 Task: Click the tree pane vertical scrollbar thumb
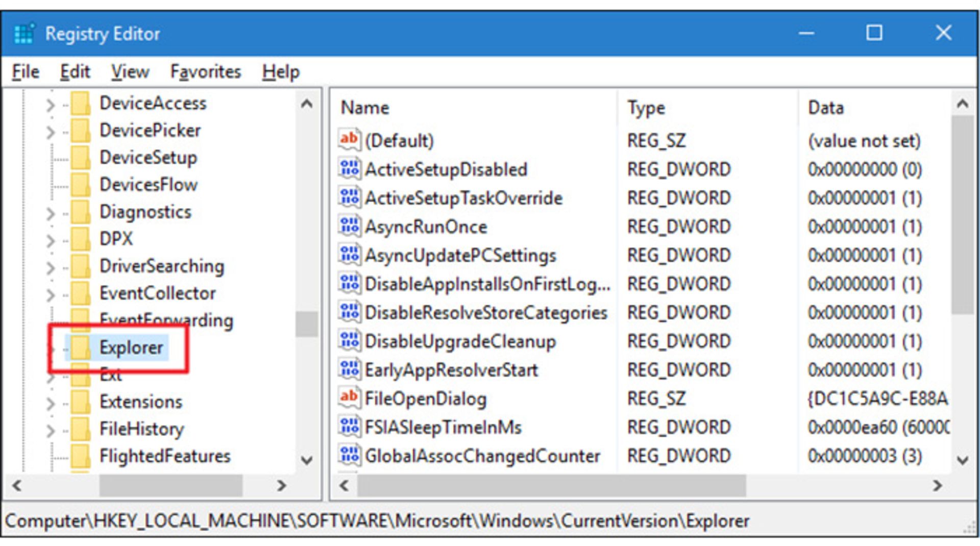point(307,324)
